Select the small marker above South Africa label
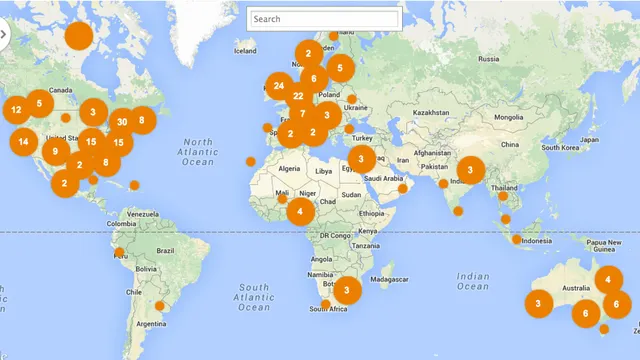The image size is (640, 360). tap(325, 304)
